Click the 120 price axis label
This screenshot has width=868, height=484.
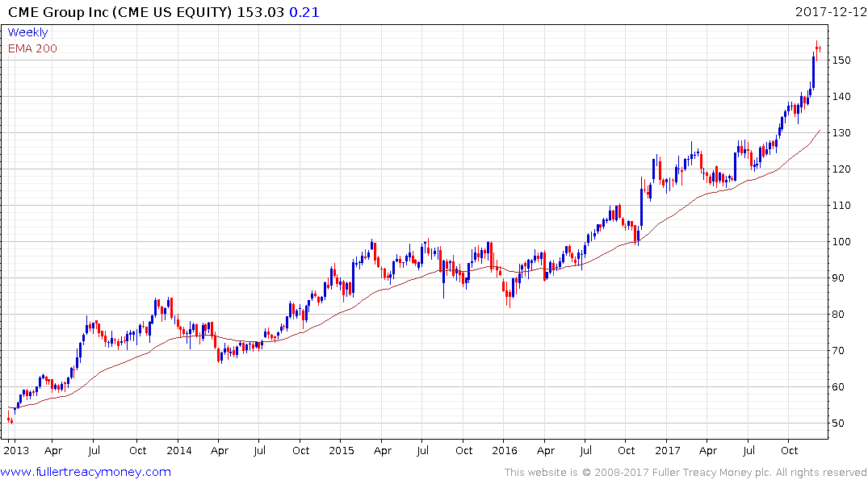[841, 169]
